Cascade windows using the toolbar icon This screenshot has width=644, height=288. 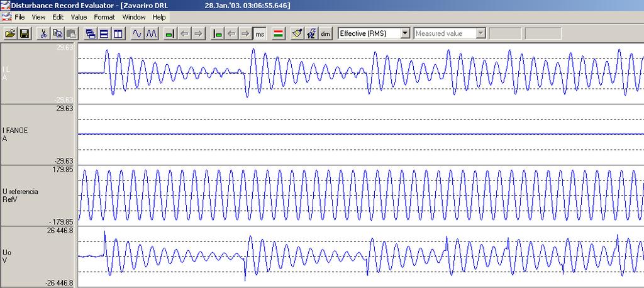pos(91,34)
